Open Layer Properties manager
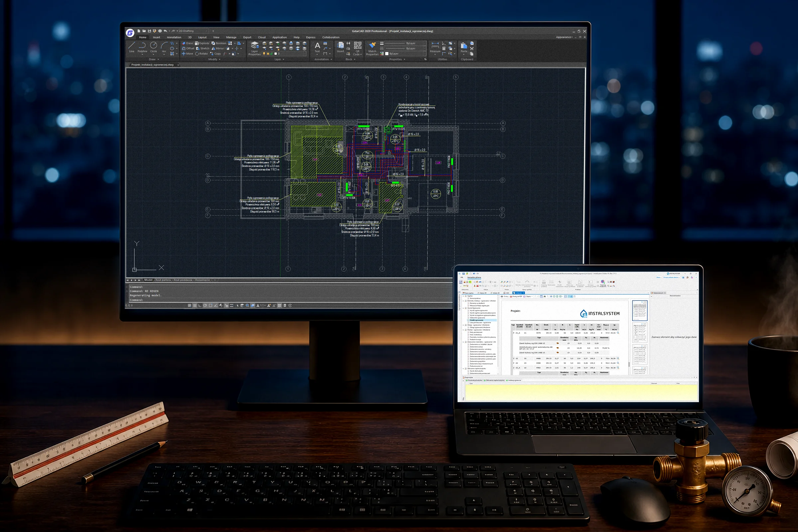 point(254,48)
